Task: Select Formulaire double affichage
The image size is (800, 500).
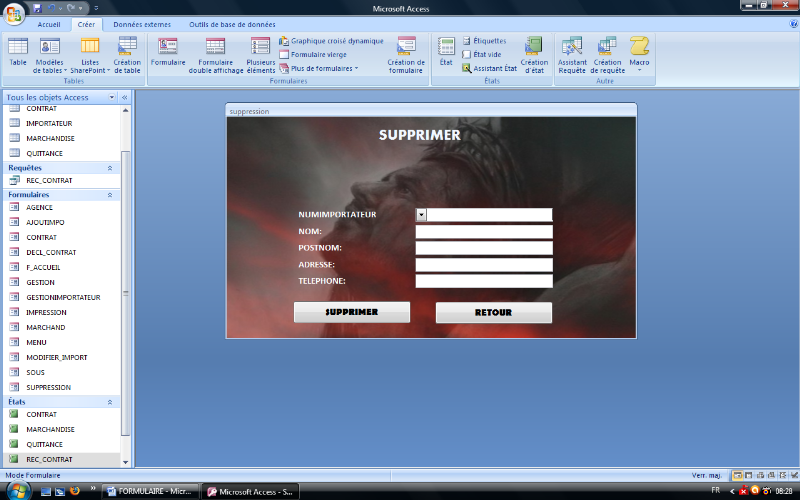Action: coord(216,55)
